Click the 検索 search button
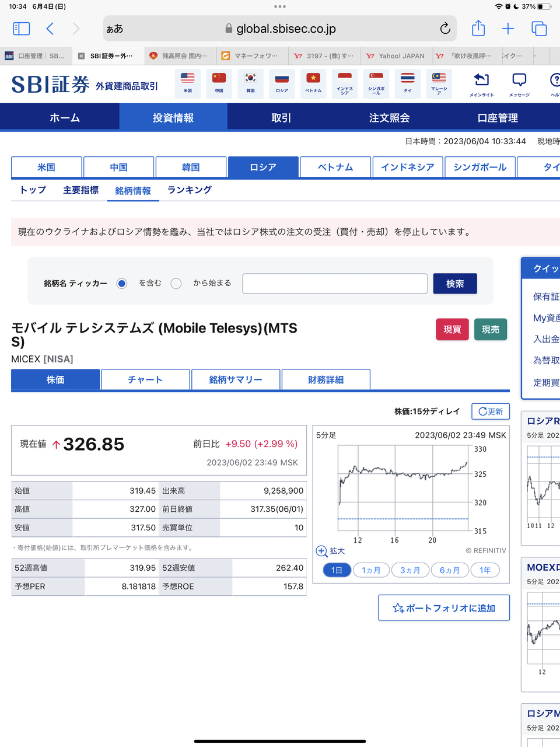 (455, 284)
